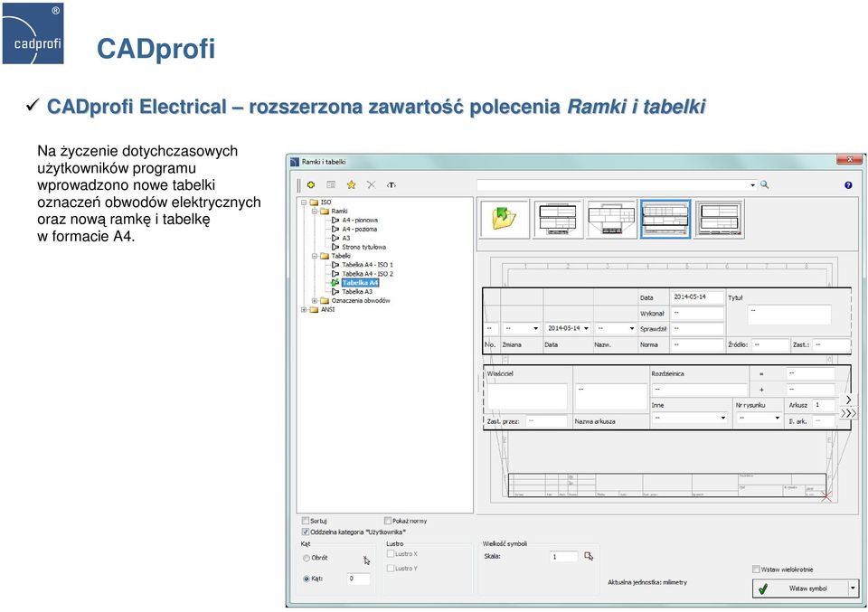Image resolution: width=868 pixels, height=612 pixels.
Task: Select Tabelka A4 - ISO 1 item
Action: click(x=368, y=265)
